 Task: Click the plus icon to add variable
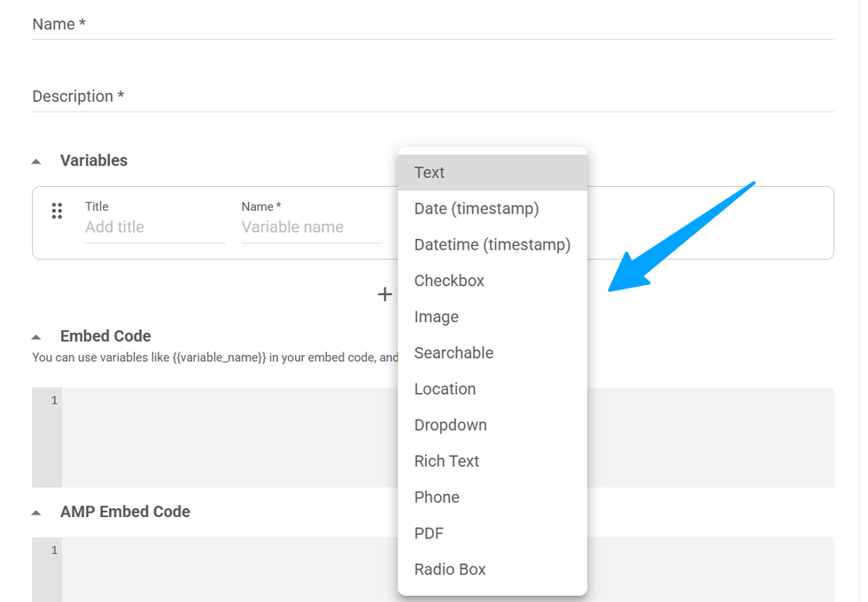pyautogui.click(x=384, y=295)
